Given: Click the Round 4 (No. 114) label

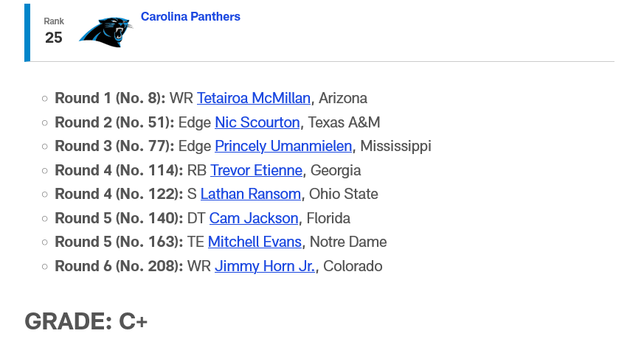Looking at the screenshot, I should point(119,170).
